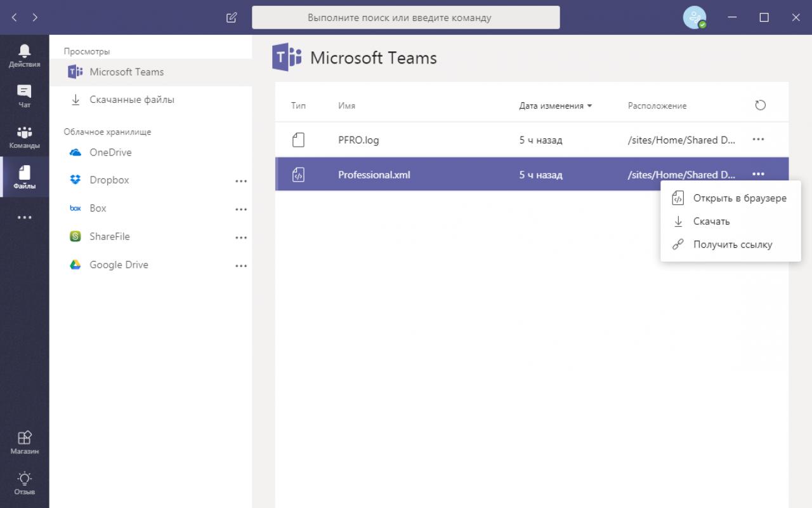
Task: Open more options for Dropbox
Action: [241, 181]
